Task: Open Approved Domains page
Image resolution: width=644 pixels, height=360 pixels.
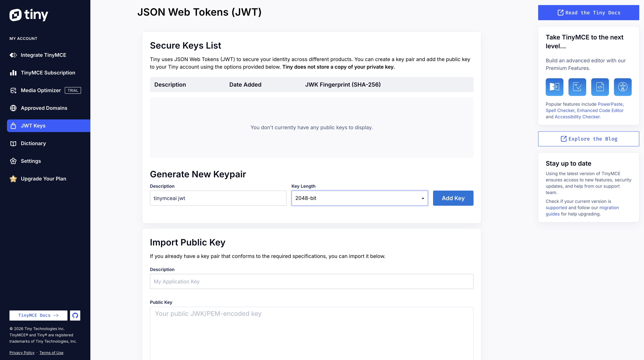Action: point(44,108)
